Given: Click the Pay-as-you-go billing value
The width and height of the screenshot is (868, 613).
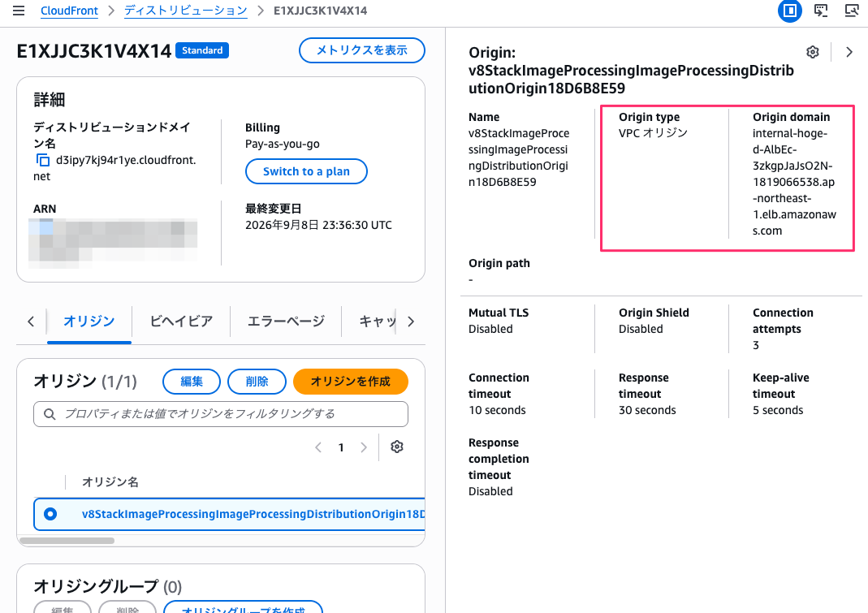Looking at the screenshot, I should [283, 144].
